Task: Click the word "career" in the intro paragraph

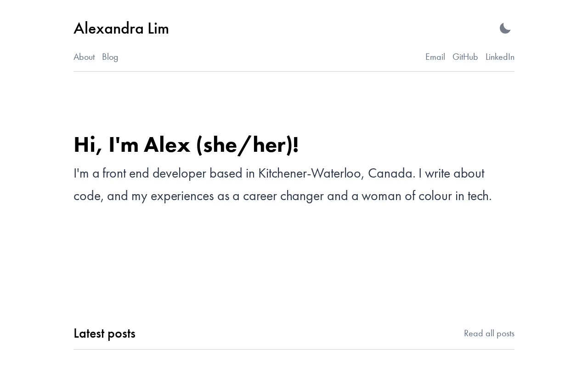Action: tap(260, 196)
